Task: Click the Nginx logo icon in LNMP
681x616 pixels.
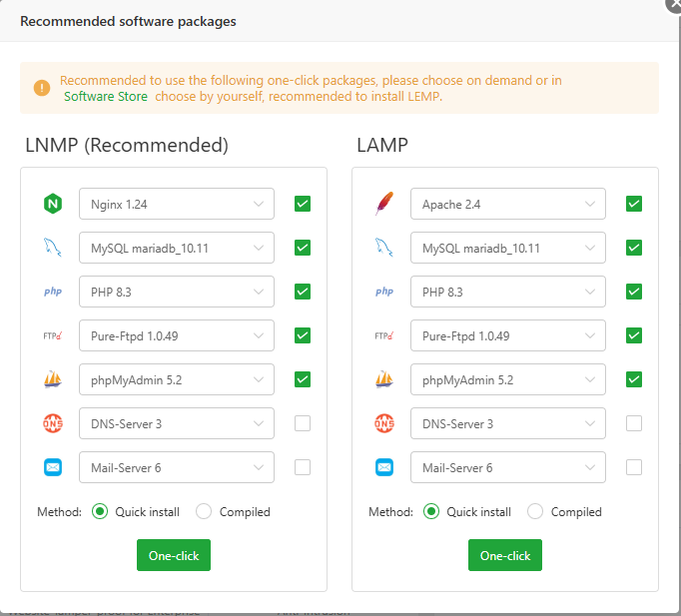Action: click(53, 204)
